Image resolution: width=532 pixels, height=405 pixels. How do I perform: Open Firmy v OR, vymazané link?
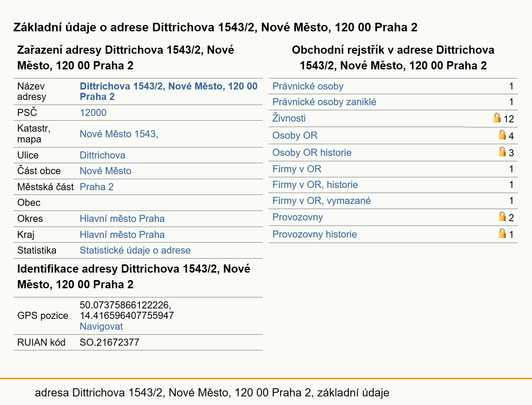tap(322, 201)
